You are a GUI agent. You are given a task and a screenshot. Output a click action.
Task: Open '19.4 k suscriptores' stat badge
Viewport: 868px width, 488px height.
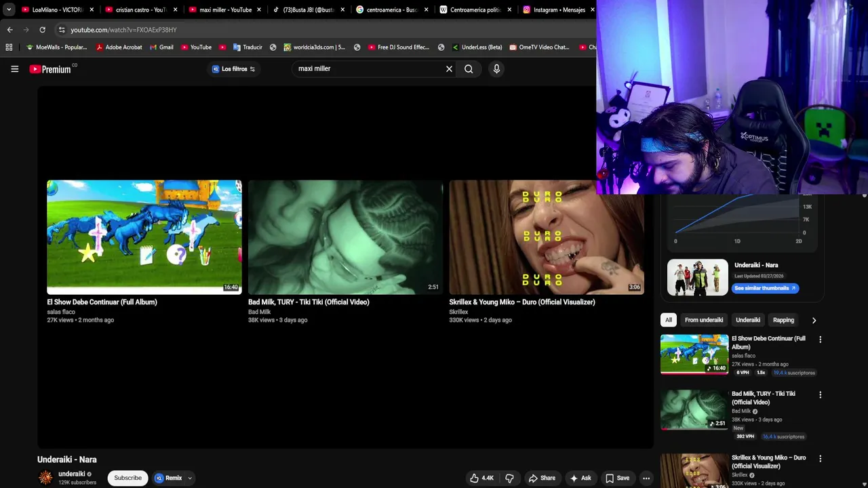pyautogui.click(x=794, y=373)
